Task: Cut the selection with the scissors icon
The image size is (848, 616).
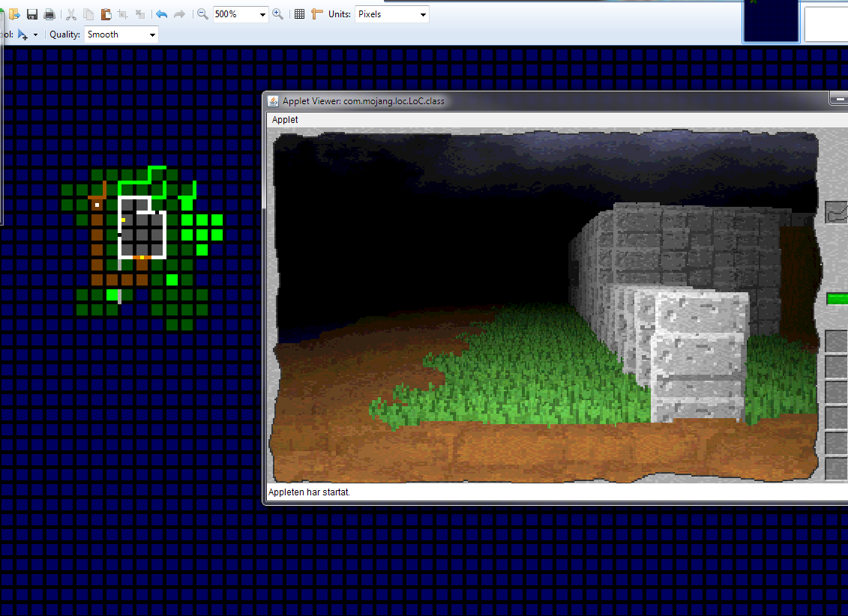Action: (70, 14)
